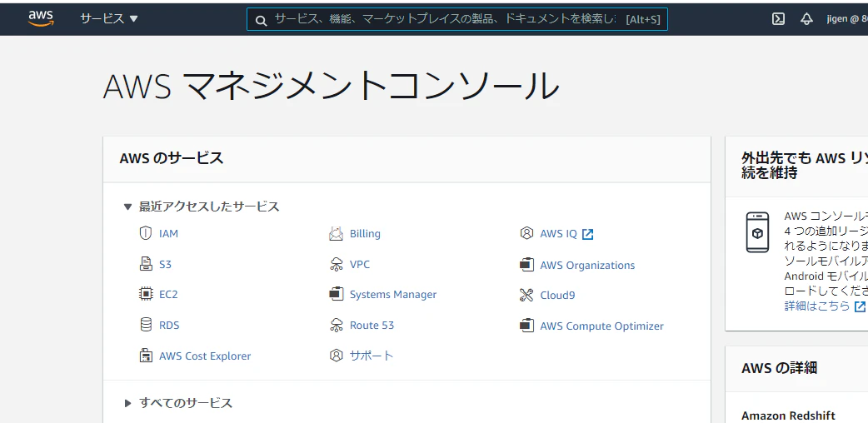868x423 pixels.
Task: Click the AWS Compute Optimizer icon
Action: click(x=526, y=325)
